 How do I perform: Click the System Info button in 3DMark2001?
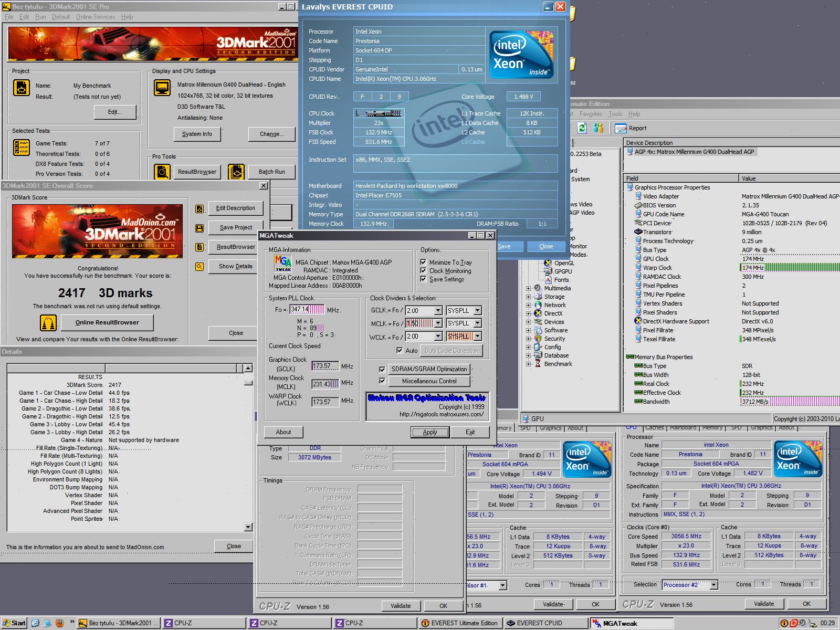click(197, 134)
